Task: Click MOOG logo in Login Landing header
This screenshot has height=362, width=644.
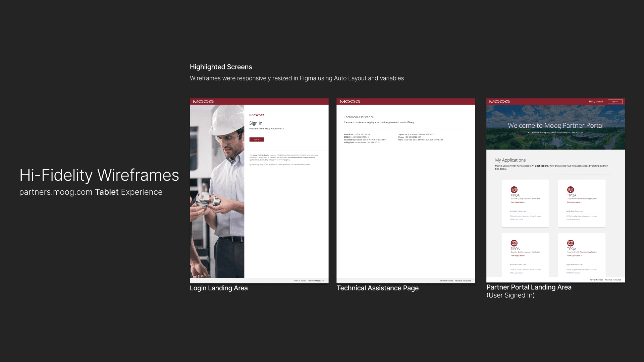Action: (x=203, y=102)
